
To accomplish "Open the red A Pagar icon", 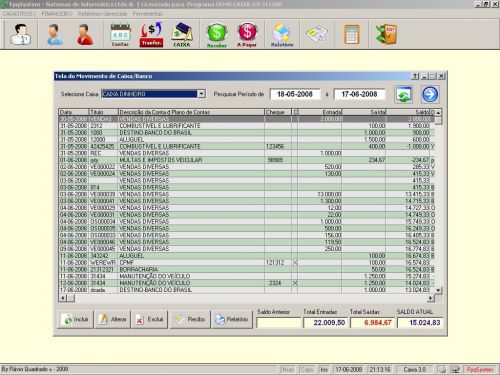I will [247, 35].
